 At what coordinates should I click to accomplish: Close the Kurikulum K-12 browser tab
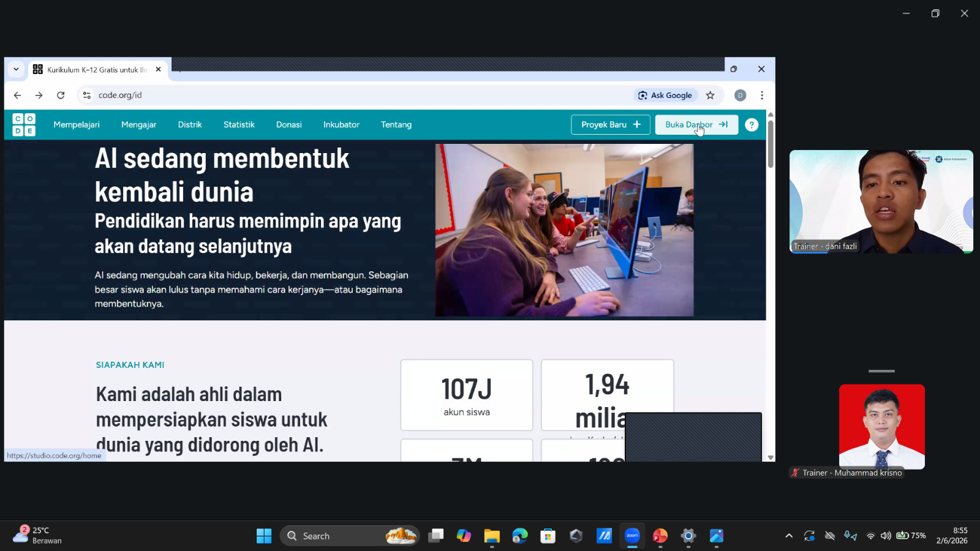pos(158,70)
